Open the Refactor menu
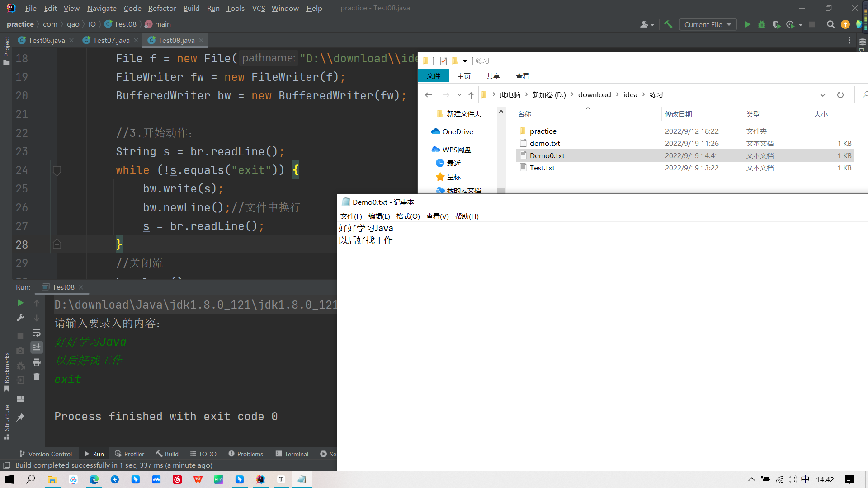 (162, 8)
